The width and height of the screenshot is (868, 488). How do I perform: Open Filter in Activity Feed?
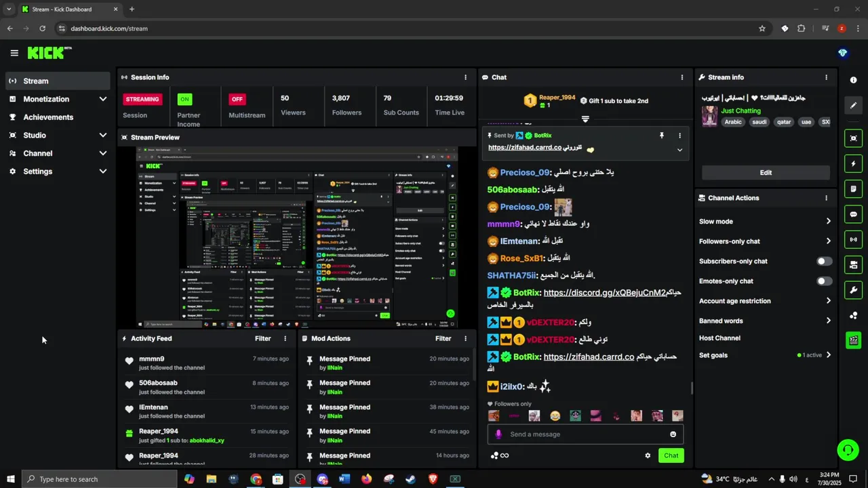pos(262,338)
